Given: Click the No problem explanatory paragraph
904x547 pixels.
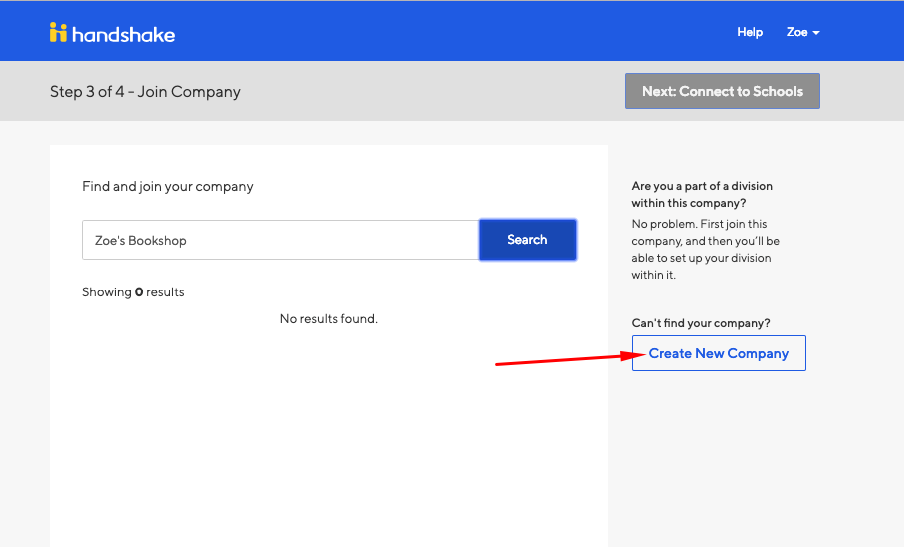Looking at the screenshot, I should (706, 250).
